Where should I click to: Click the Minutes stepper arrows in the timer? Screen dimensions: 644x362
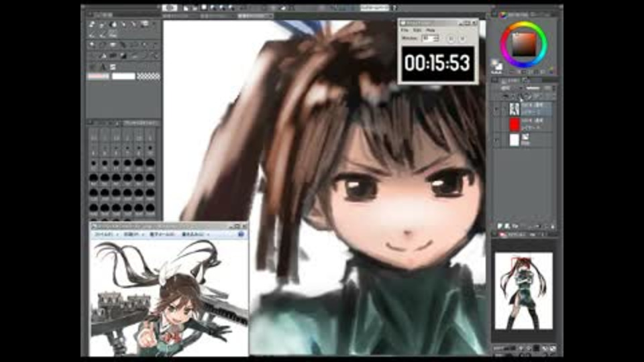click(436, 38)
